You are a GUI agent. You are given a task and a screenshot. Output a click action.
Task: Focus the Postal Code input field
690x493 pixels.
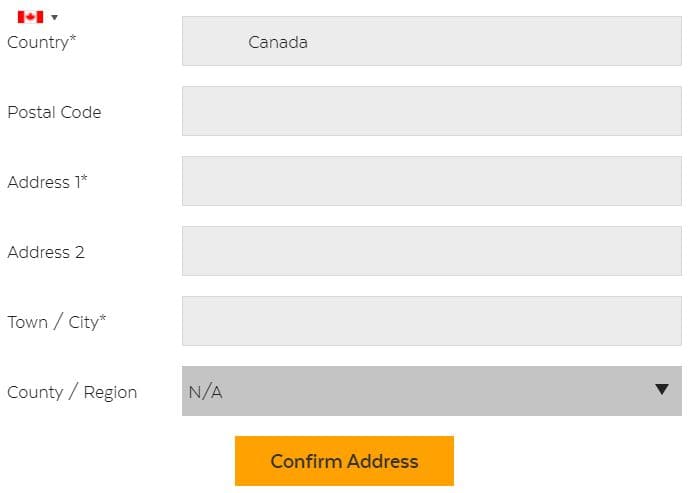coord(432,111)
